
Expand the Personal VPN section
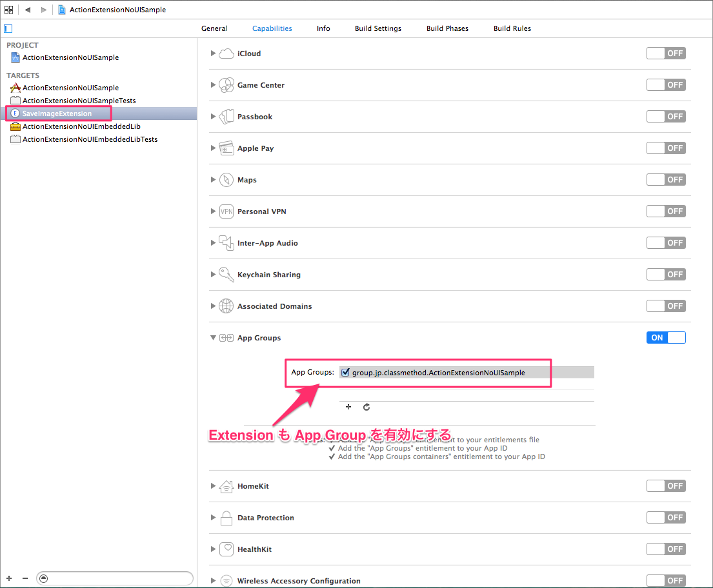(x=213, y=211)
